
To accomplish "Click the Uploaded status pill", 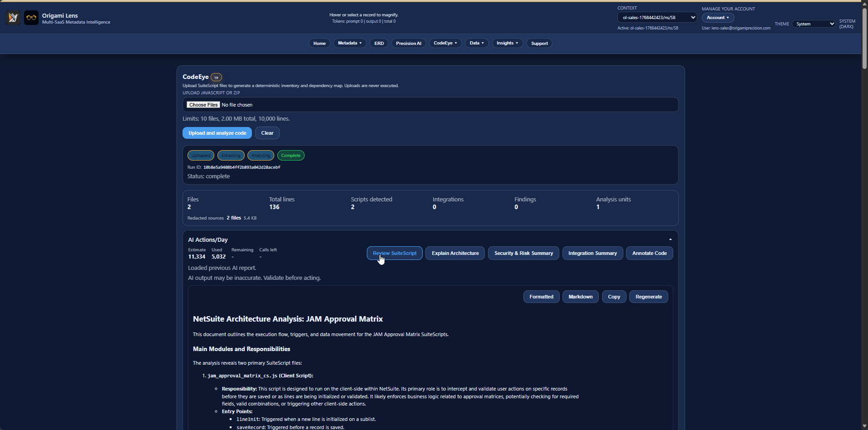I will pyautogui.click(x=201, y=156).
